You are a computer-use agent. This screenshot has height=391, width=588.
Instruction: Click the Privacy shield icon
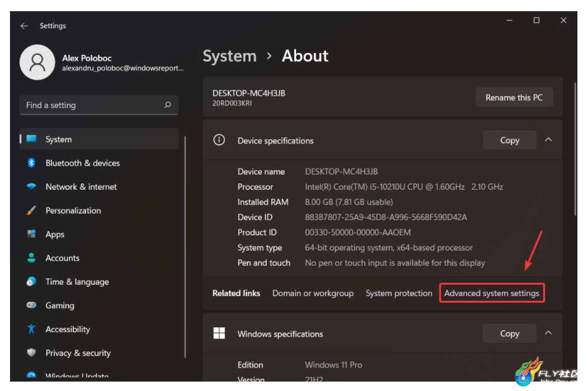pos(31,353)
